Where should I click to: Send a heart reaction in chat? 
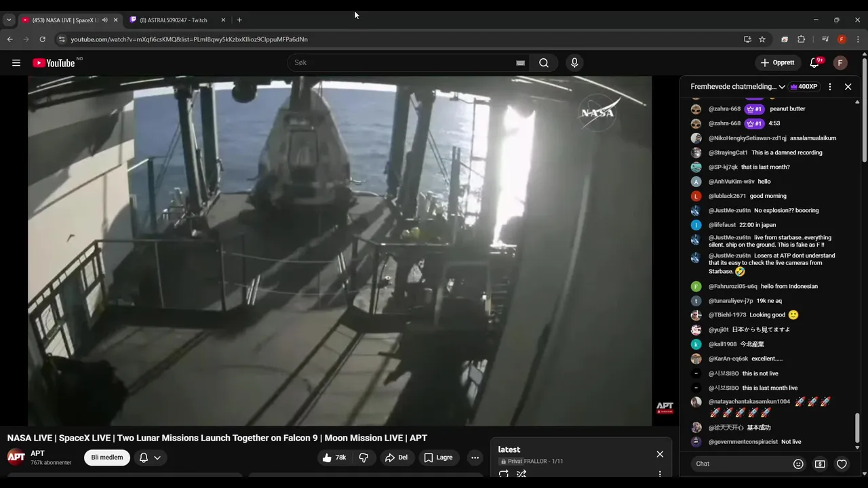coord(842,464)
